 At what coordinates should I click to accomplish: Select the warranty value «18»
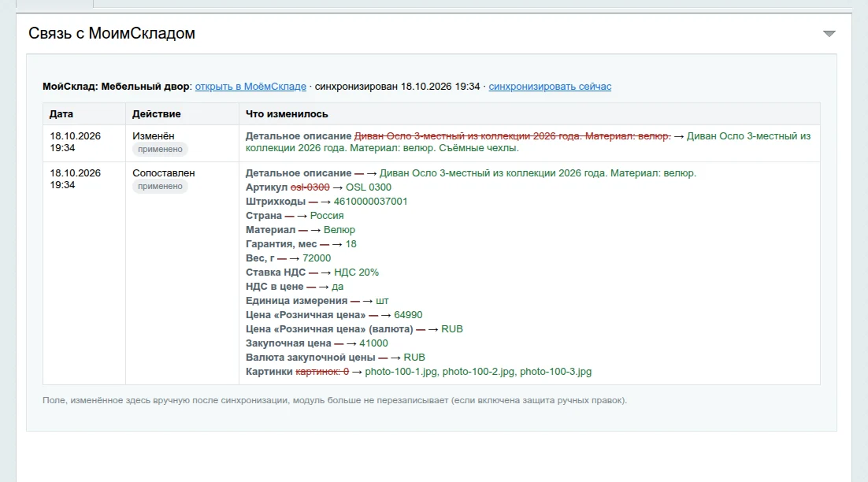click(x=351, y=244)
